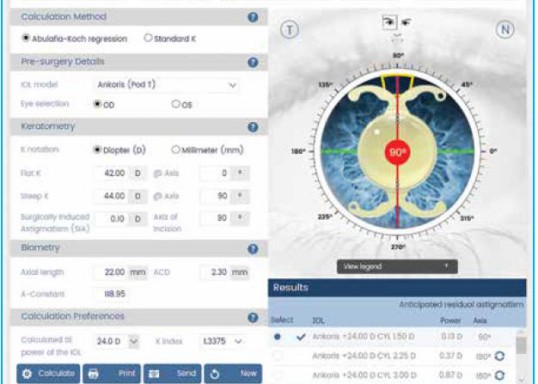Image resolution: width=538 pixels, height=384 pixels.
Task: Click the Print button
Action: tap(112, 373)
